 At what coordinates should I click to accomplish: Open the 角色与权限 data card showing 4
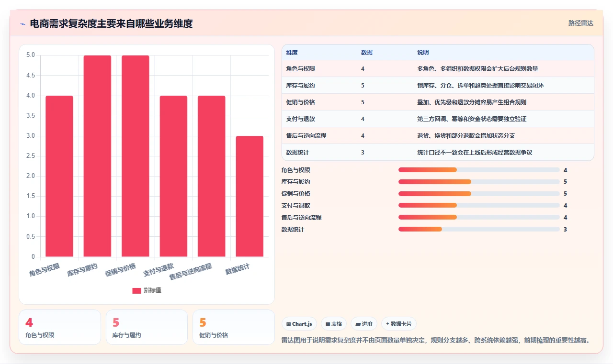pyautogui.click(x=60, y=327)
